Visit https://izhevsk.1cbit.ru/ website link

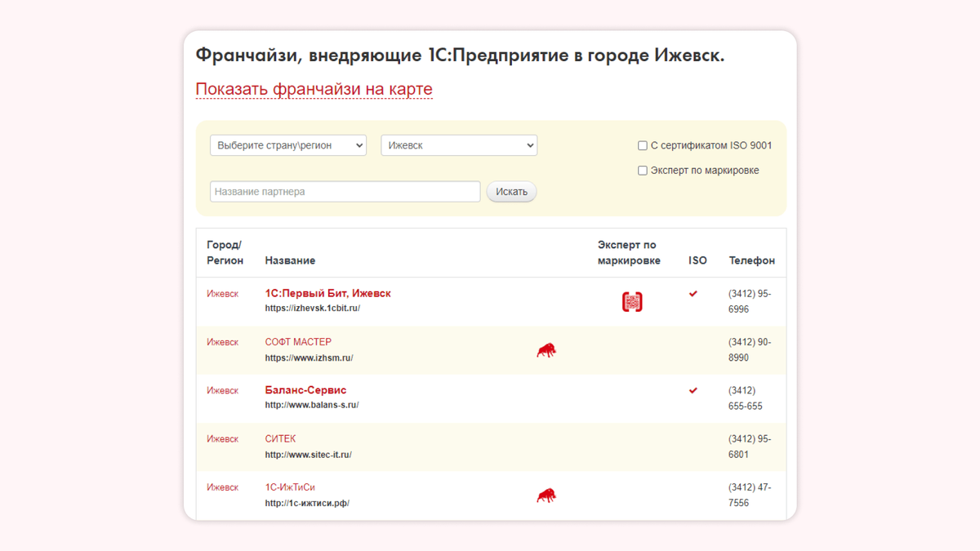[x=313, y=309]
